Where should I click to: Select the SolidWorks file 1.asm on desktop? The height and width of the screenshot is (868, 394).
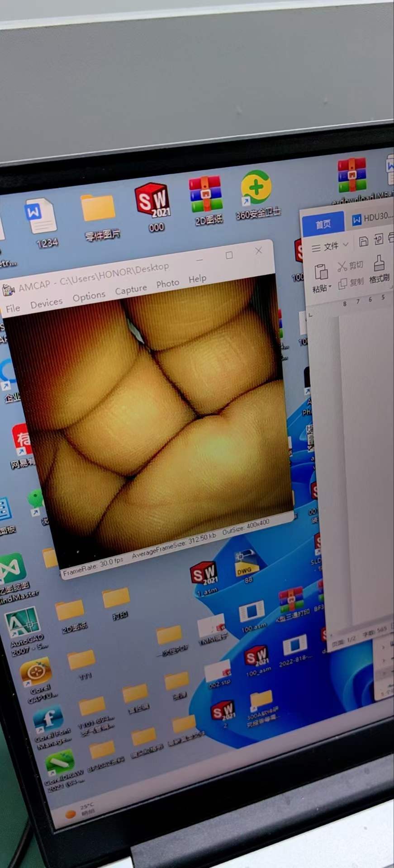point(204,577)
